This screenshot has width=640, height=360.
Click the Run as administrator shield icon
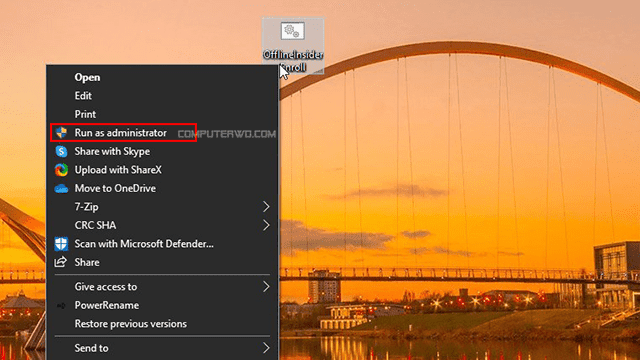61,133
